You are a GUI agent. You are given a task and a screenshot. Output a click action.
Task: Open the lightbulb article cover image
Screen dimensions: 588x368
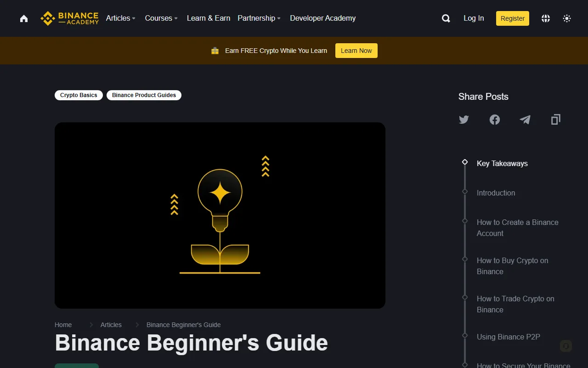coord(220,215)
